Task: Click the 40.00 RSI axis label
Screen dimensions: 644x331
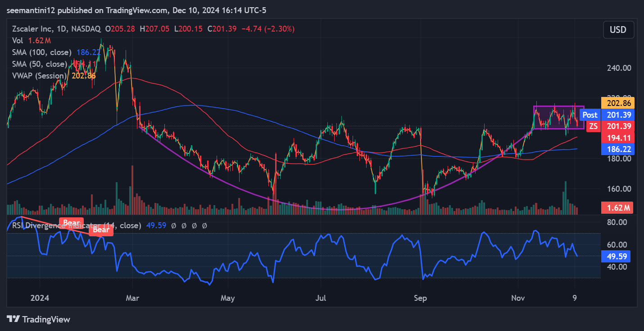Action: (616, 267)
